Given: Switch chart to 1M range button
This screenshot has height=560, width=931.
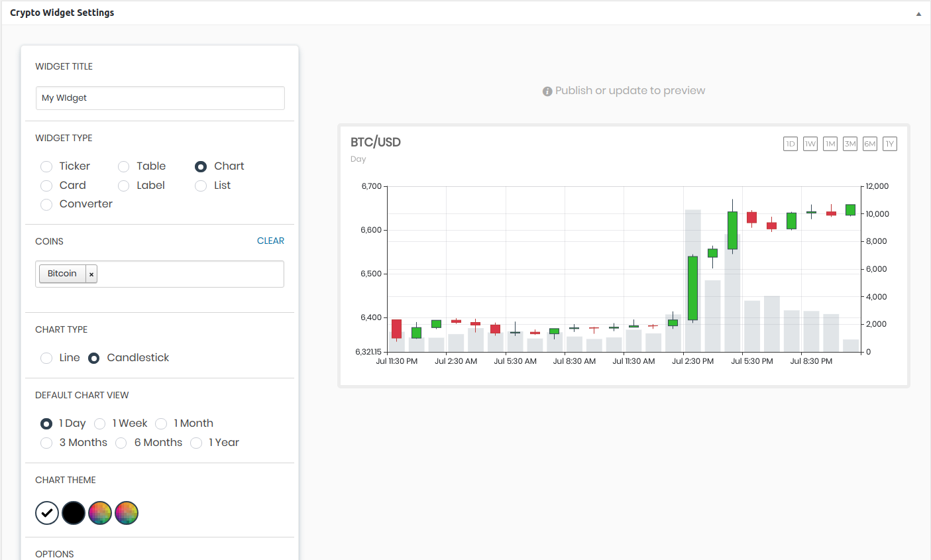Looking at the screenshot, I should 830,144.
